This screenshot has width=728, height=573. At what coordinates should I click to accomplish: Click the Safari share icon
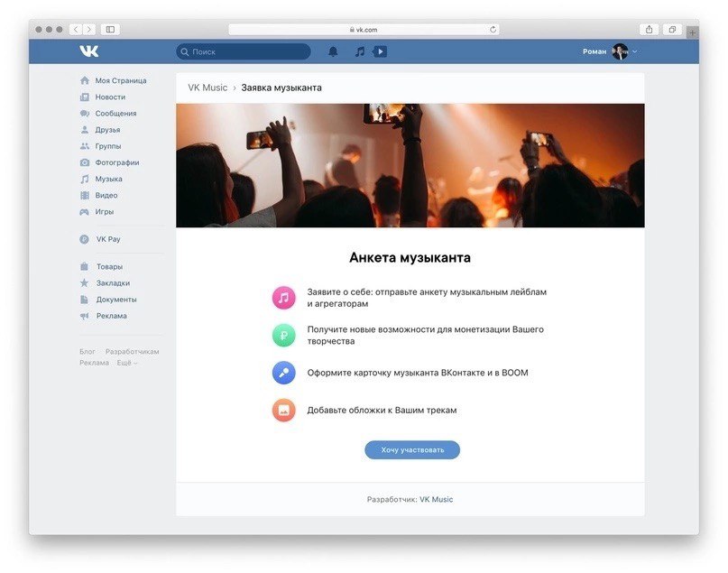point(650,29)
